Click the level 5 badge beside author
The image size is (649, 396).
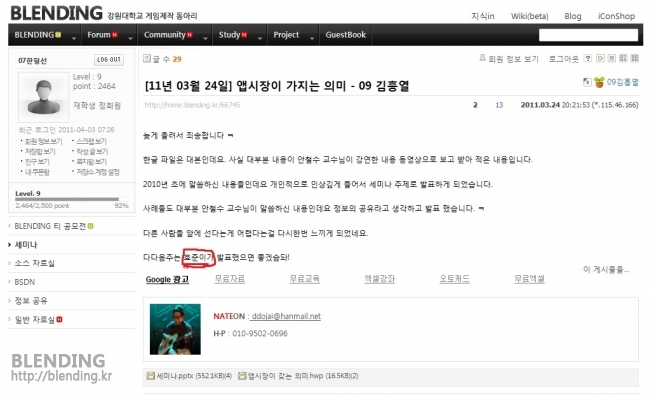[587, 82]
